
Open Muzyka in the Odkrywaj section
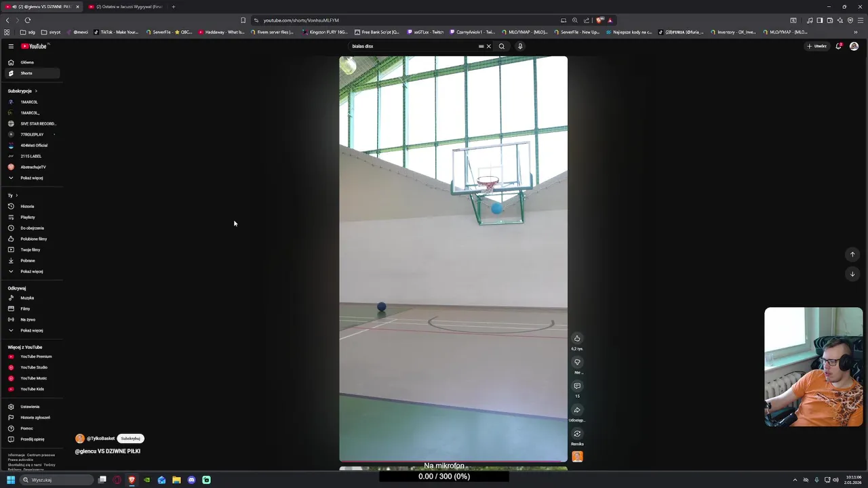coord(31,298)
